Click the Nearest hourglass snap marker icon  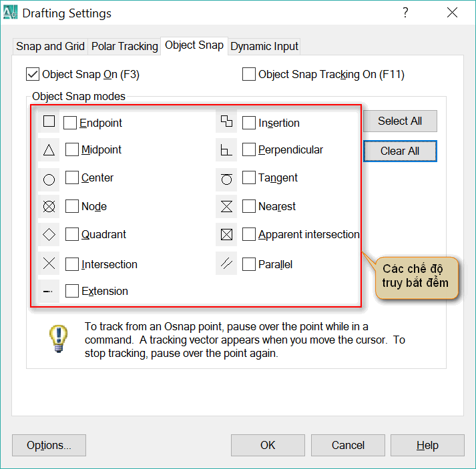[226, 207]
